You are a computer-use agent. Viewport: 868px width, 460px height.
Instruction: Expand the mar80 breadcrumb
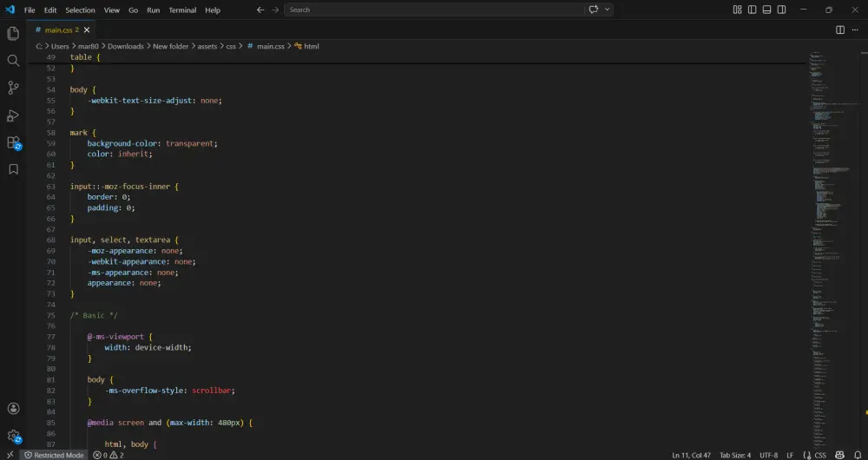pos(88,47)
